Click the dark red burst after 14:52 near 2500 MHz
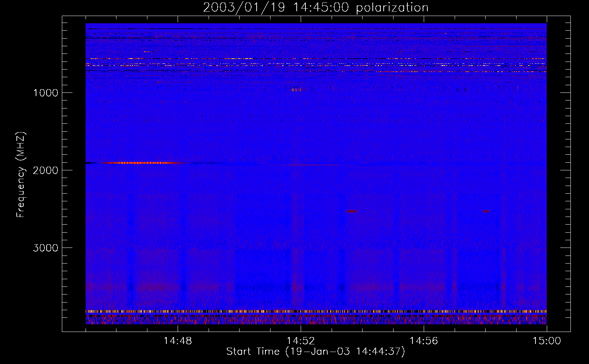Screen dimensions: 589x364 (352, 211)
